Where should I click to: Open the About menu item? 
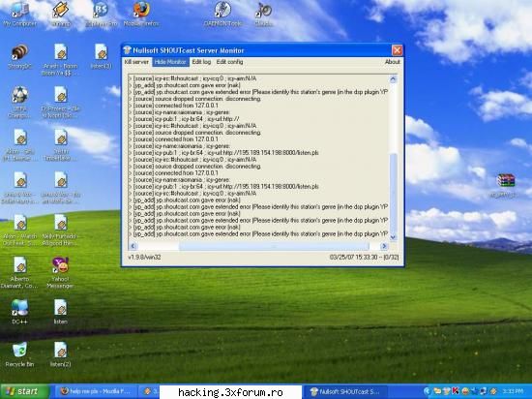[392, 62]
